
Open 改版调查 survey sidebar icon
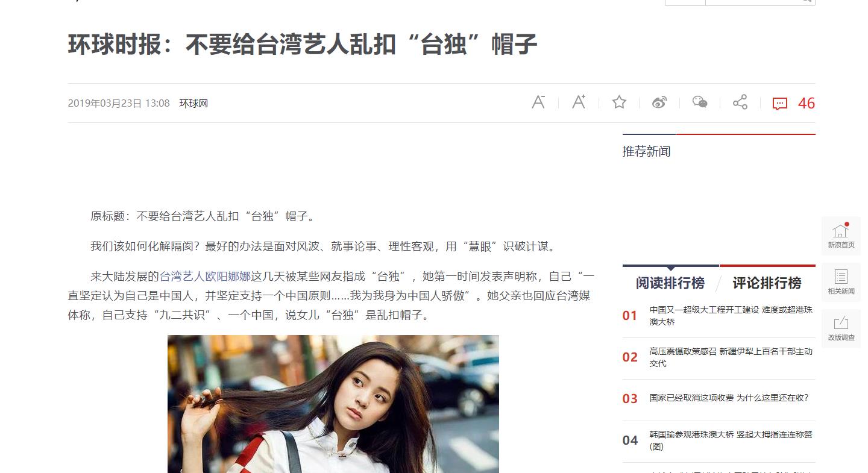pyautogui.click(x=841, y=328)
